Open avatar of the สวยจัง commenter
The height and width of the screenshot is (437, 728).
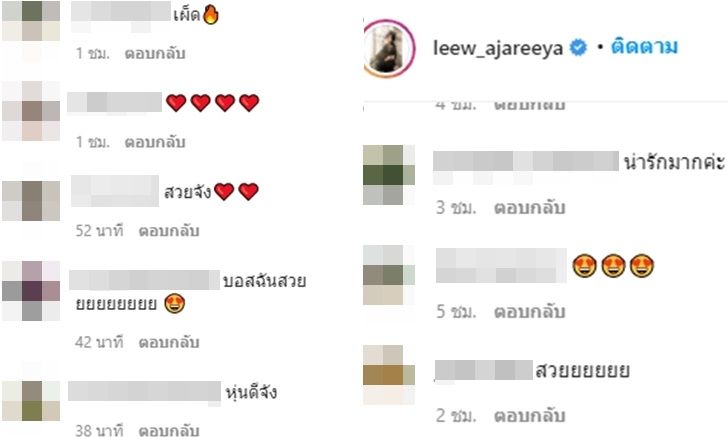click(31, 201)
